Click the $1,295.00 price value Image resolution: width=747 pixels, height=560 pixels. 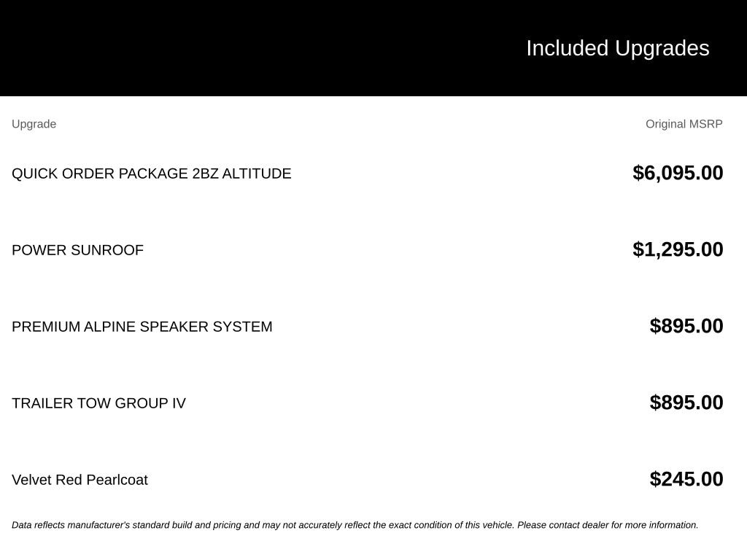click(678, 249)
